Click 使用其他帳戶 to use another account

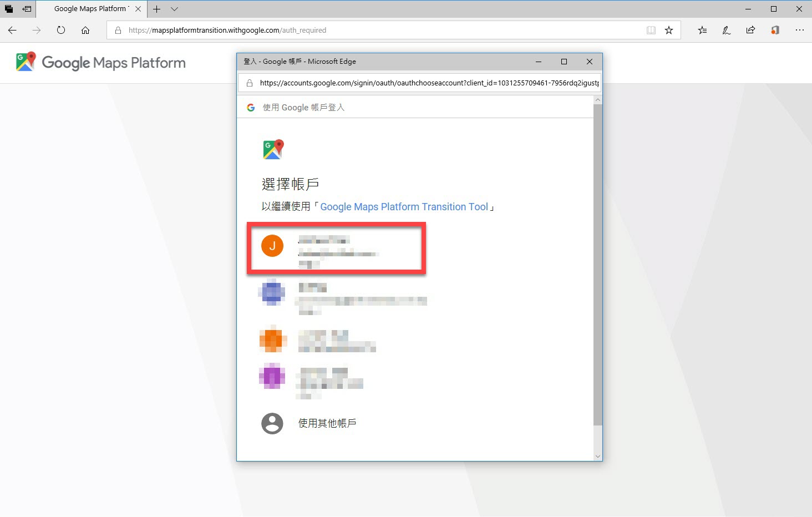tap(327, 423)
